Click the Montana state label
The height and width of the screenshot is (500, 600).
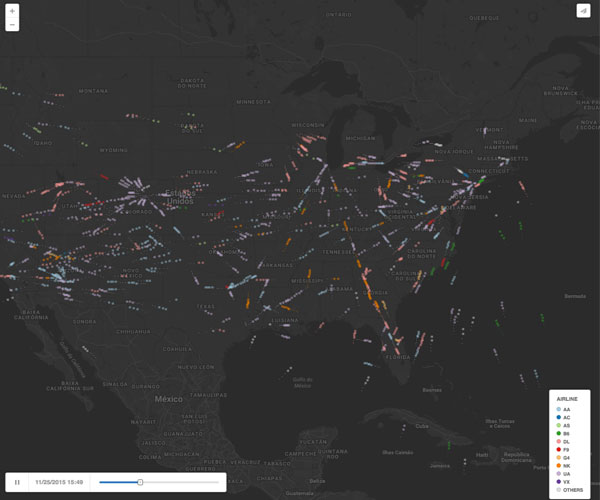(93, 91)
